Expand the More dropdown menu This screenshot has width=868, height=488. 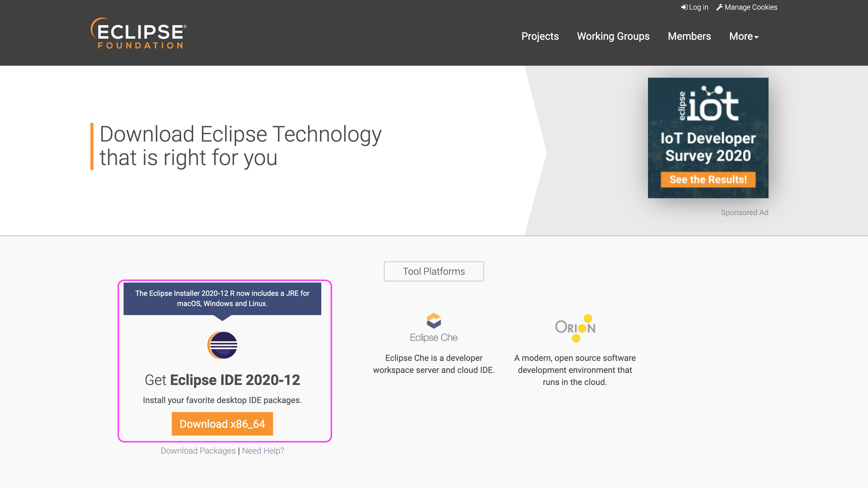click(744, 36)
